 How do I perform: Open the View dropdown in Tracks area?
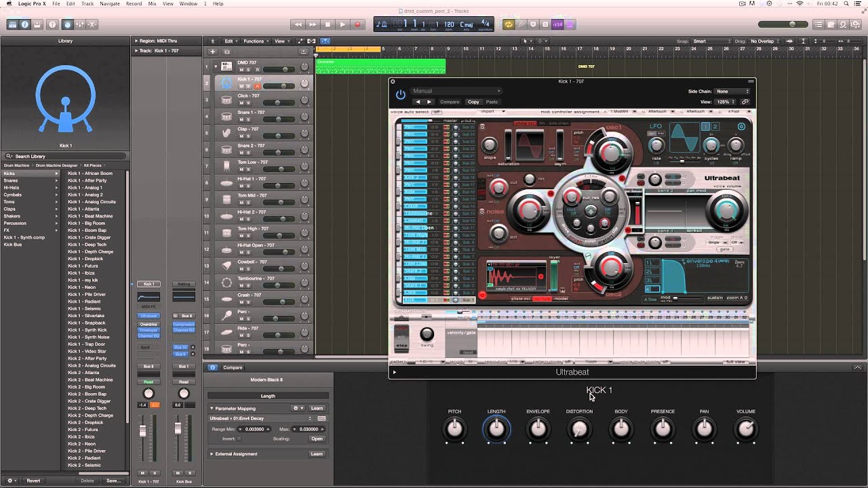point(281,41)
